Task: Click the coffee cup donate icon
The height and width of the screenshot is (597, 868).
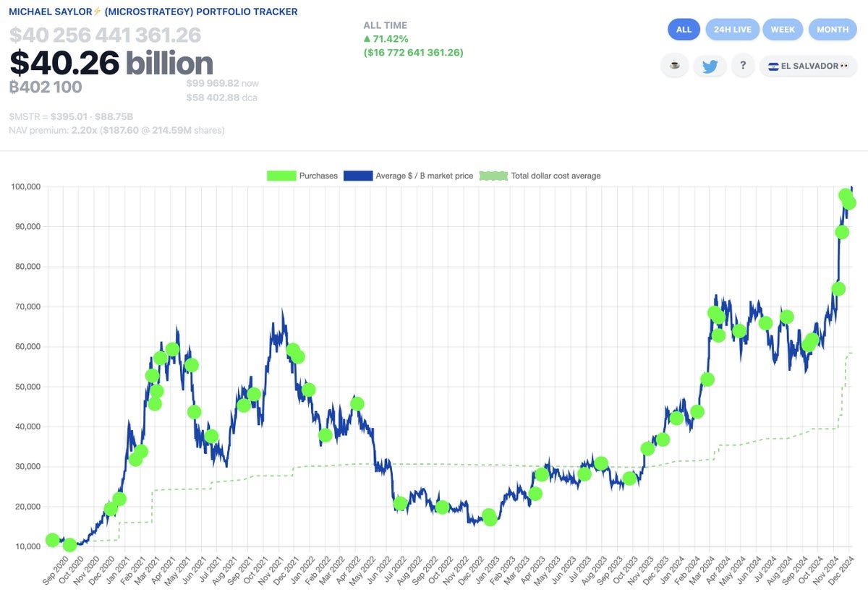Action: [674, 65]
